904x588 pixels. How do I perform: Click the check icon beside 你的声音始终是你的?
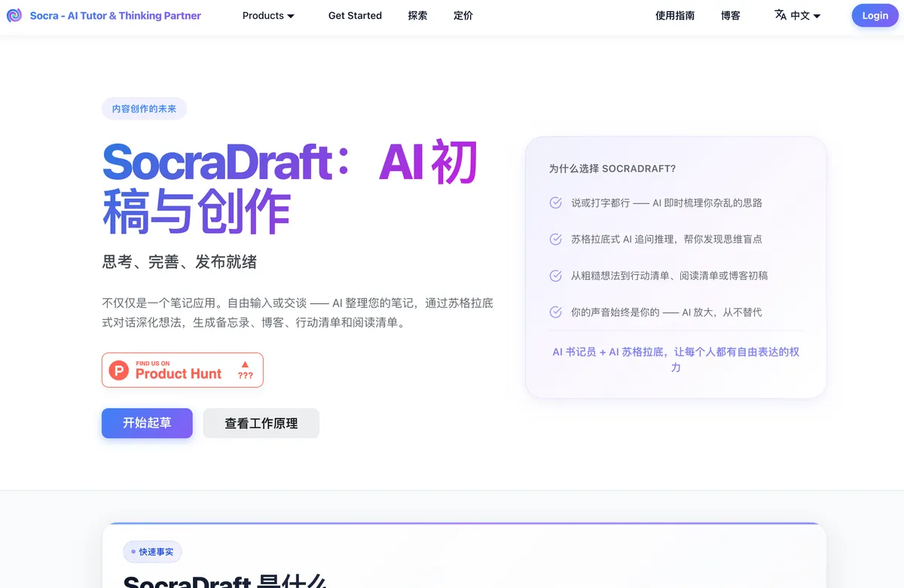tap(555, 312)
